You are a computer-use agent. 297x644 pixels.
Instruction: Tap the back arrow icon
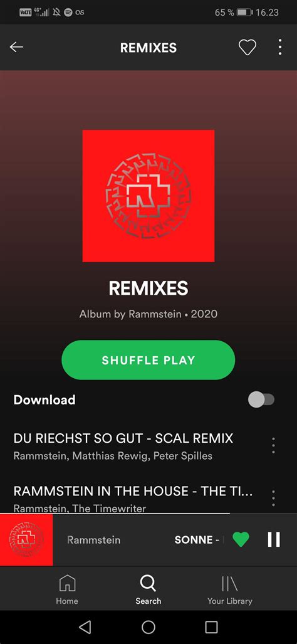pos(16,47)
